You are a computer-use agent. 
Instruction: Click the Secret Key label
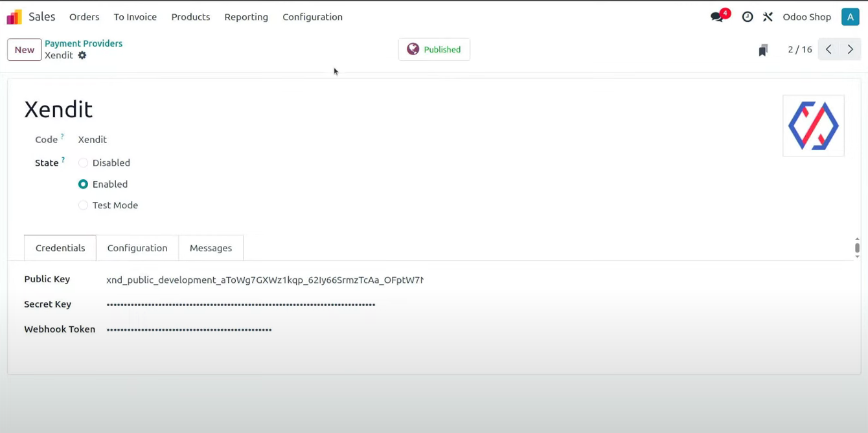pyautogui.click(x=48, y=304)
